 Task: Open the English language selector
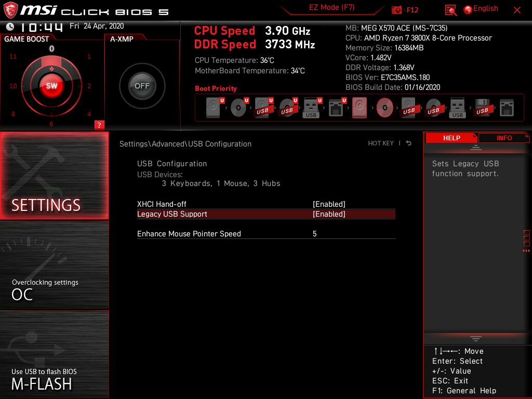[x=486, y=8]
